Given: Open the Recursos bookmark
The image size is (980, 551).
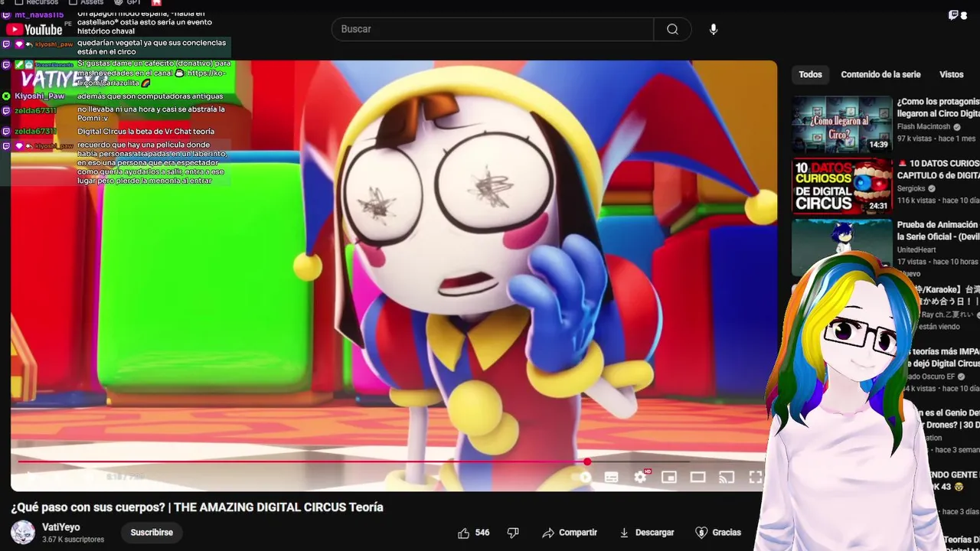Looking at the screenshot, I should pos(37,3).
